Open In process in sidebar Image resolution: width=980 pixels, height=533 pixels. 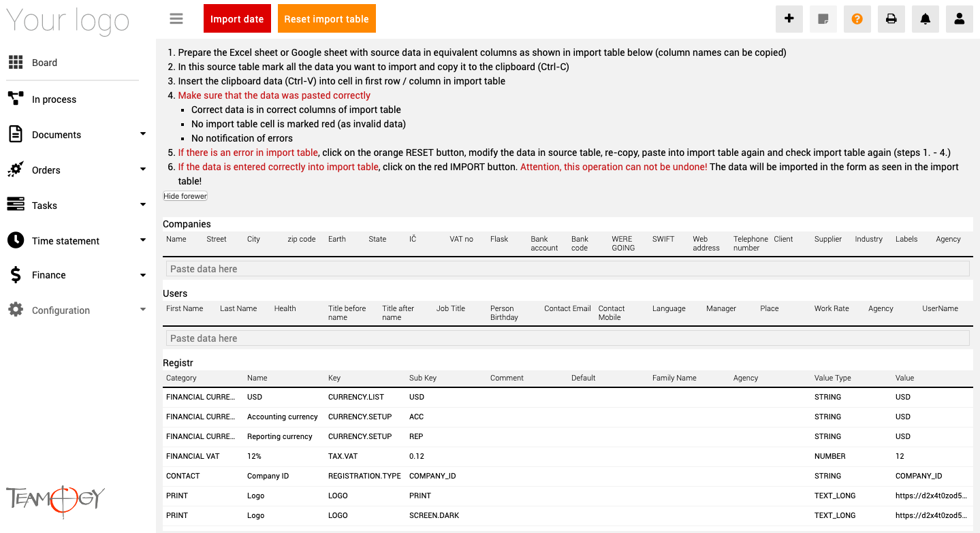click(54, 99)
